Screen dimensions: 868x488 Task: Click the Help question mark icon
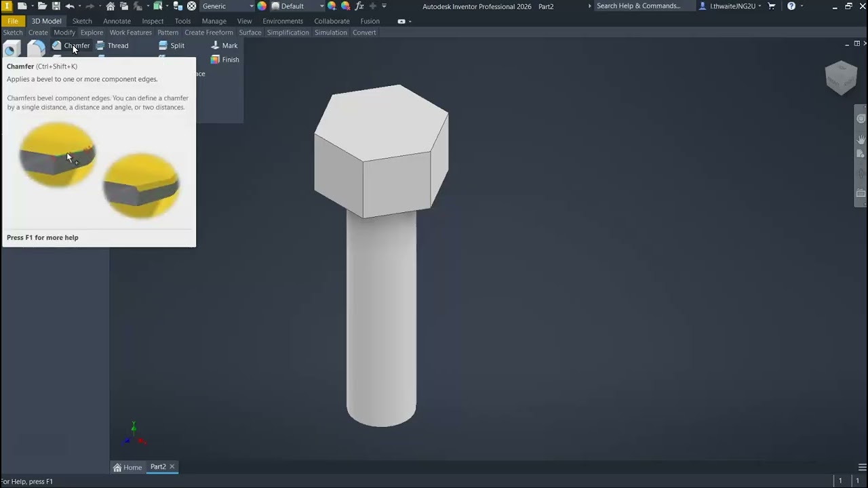tap(791, 6)
